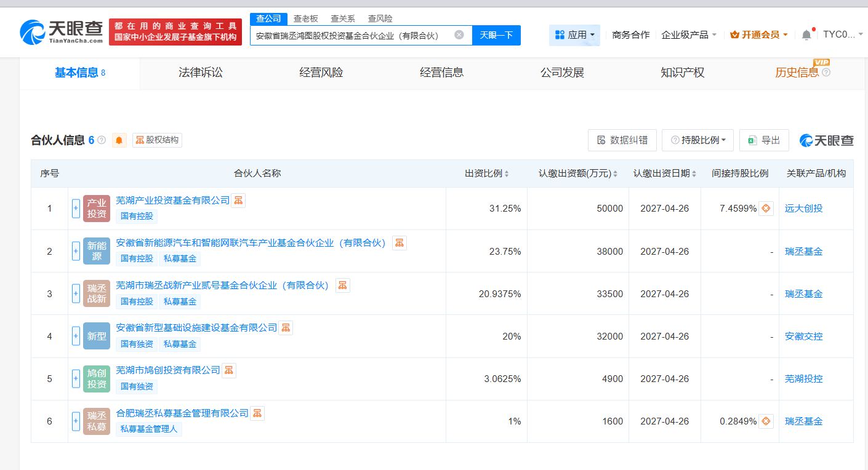Switch to the 法律诉讼 tab
This screenshot has height=470, width=868.
201,73
